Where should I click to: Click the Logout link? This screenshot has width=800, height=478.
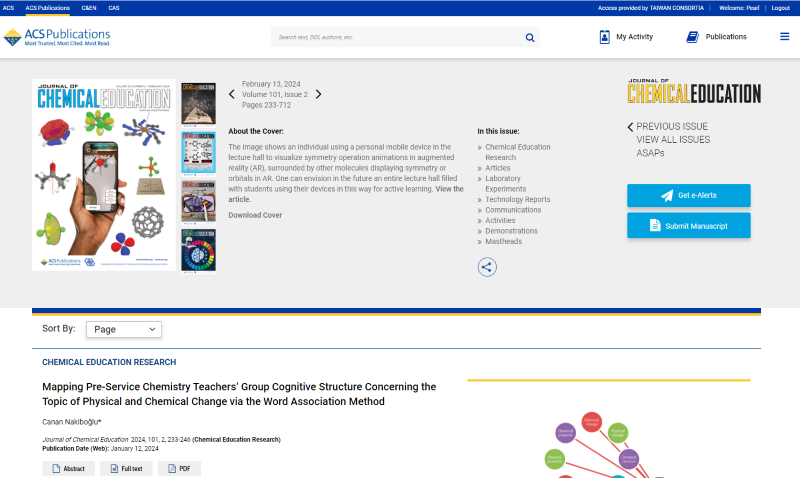click(780, 7)
